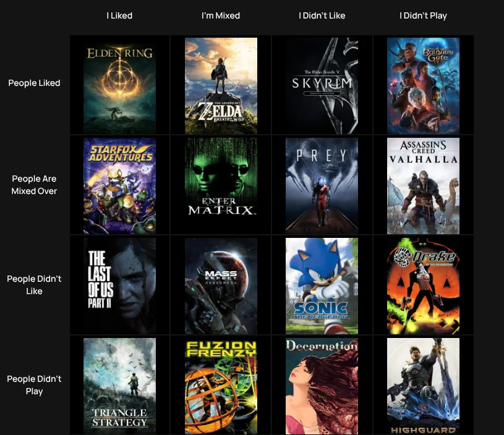Screen dimensions: 504x435
Task: Click the 'I Didn't Like' column header
Action: 322,15
